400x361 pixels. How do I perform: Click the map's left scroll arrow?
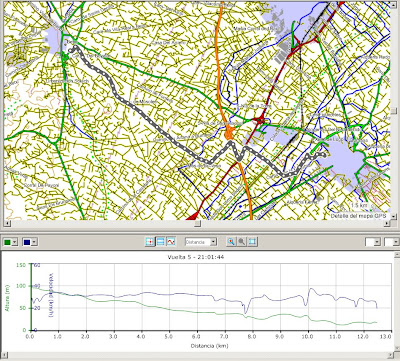(8, 223)
